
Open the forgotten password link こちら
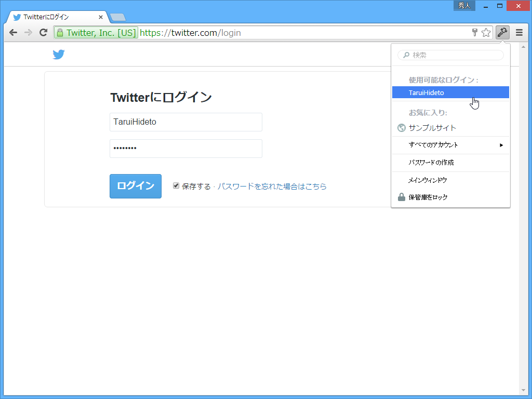click(x=314, y=185)
